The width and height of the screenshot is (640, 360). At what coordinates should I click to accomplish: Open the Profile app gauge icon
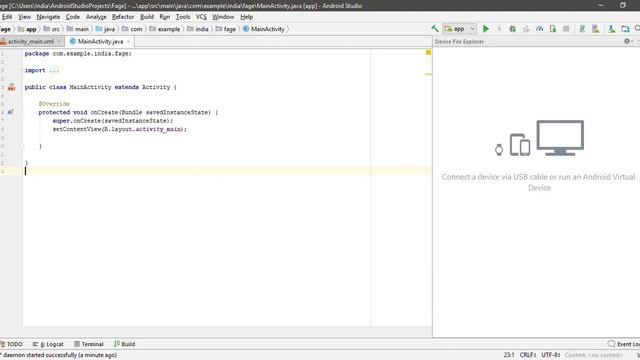(x=540, y=29)
